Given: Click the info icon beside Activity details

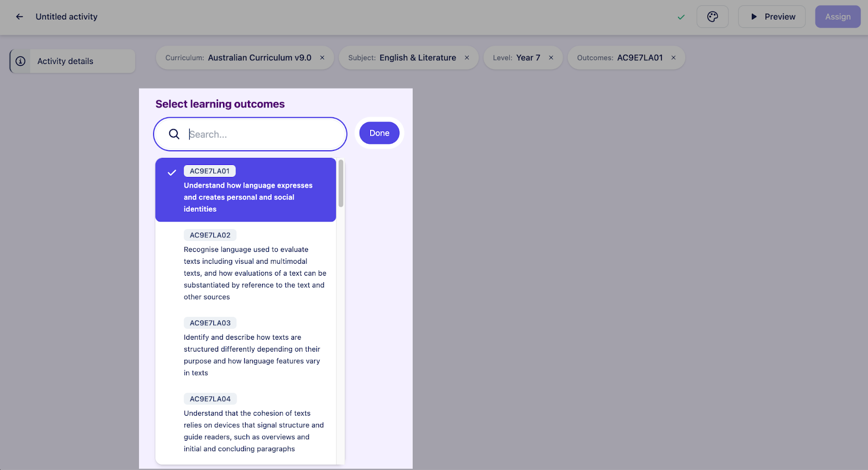Looking at the screenshot, I should [x=21, y=61].
